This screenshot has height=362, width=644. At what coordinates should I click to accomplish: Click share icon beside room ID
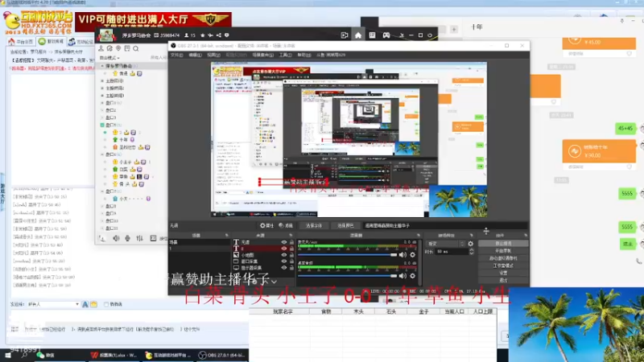click(218, 35)
